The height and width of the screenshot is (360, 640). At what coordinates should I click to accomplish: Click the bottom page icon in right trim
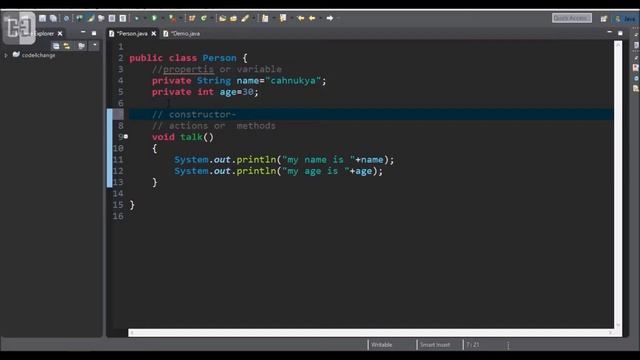point(636,88)
